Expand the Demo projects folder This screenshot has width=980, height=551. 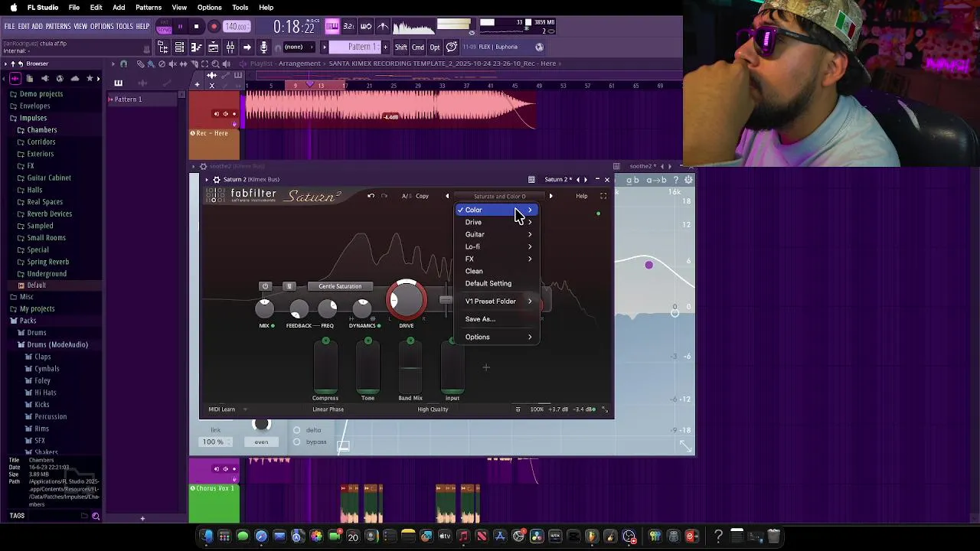[x=41, y=94]
